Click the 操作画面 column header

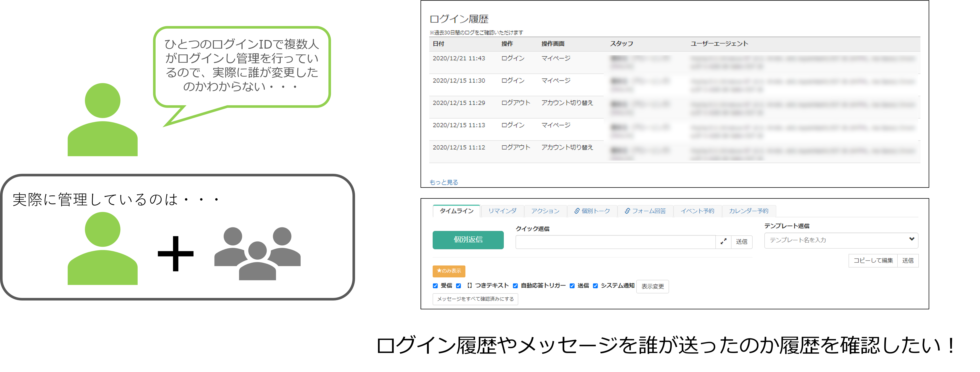[553, 44]
